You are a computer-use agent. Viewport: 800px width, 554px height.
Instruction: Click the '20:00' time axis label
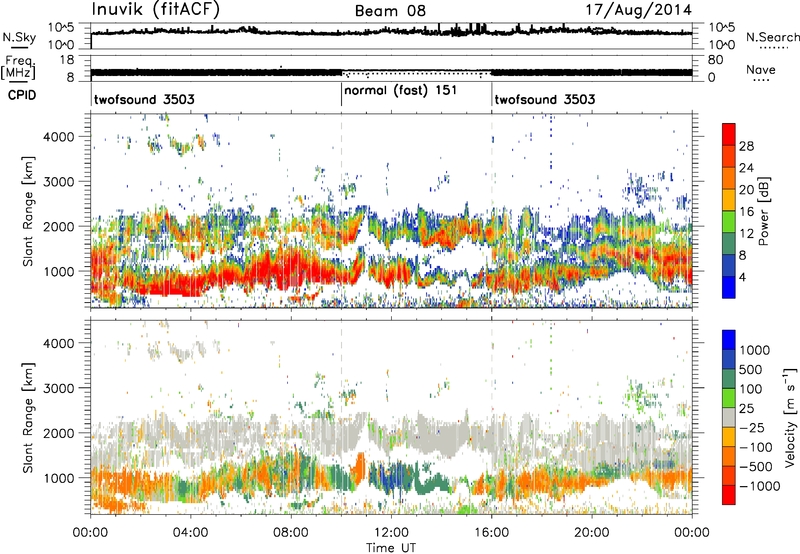point(592,533)
